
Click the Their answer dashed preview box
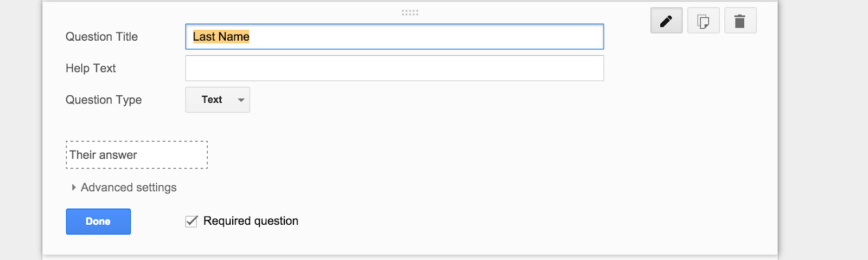click(137, 155)
